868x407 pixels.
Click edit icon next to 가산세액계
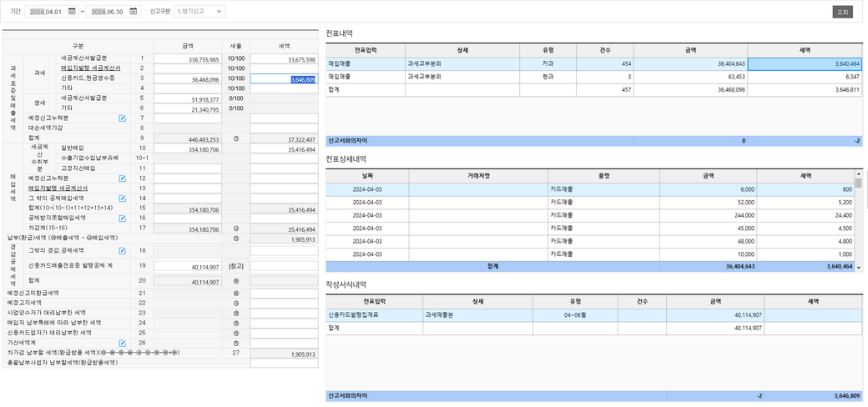pos(123,343)
